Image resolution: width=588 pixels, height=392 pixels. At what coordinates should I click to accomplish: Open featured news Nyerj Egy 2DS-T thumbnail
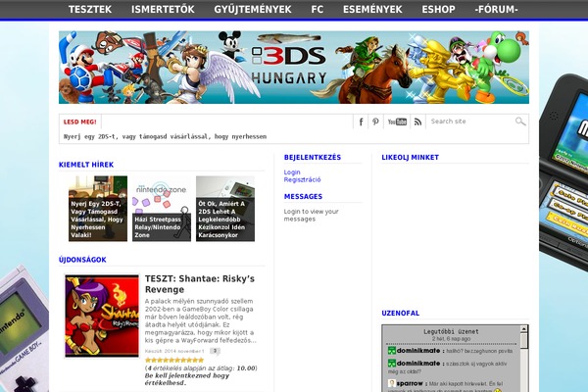[x=98, y=209]
